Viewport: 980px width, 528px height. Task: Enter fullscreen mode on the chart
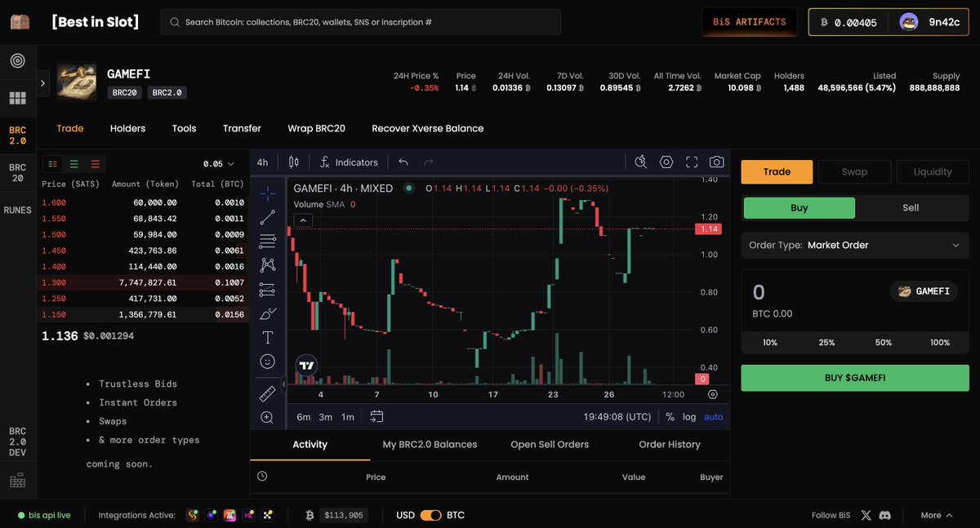692,162
